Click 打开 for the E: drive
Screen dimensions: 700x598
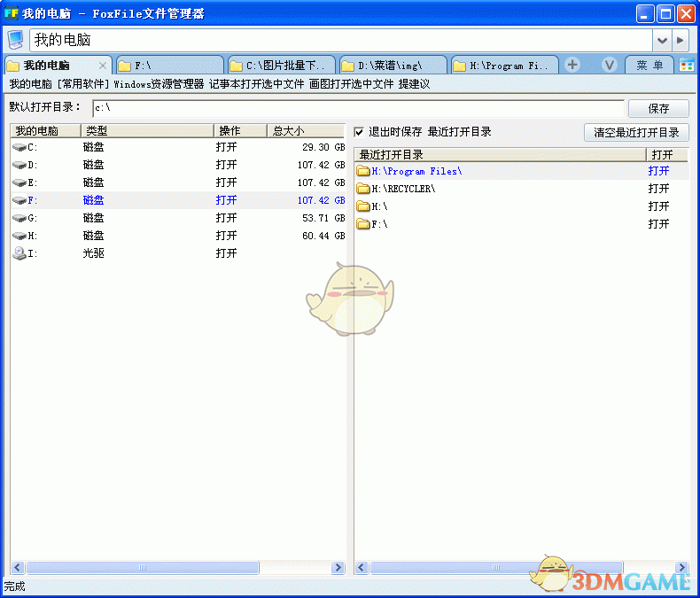coord(226,183)
